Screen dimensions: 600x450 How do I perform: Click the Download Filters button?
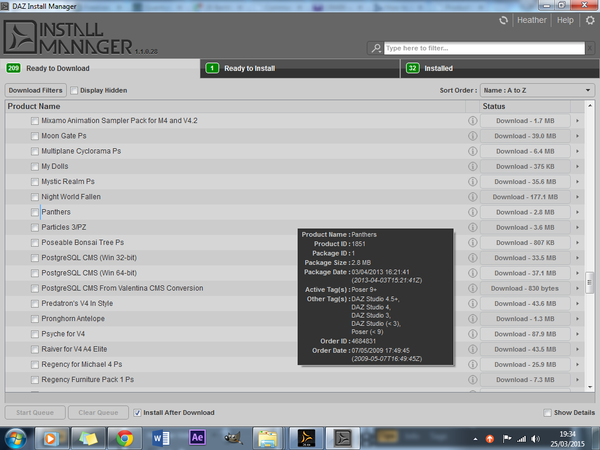(36, 90)
